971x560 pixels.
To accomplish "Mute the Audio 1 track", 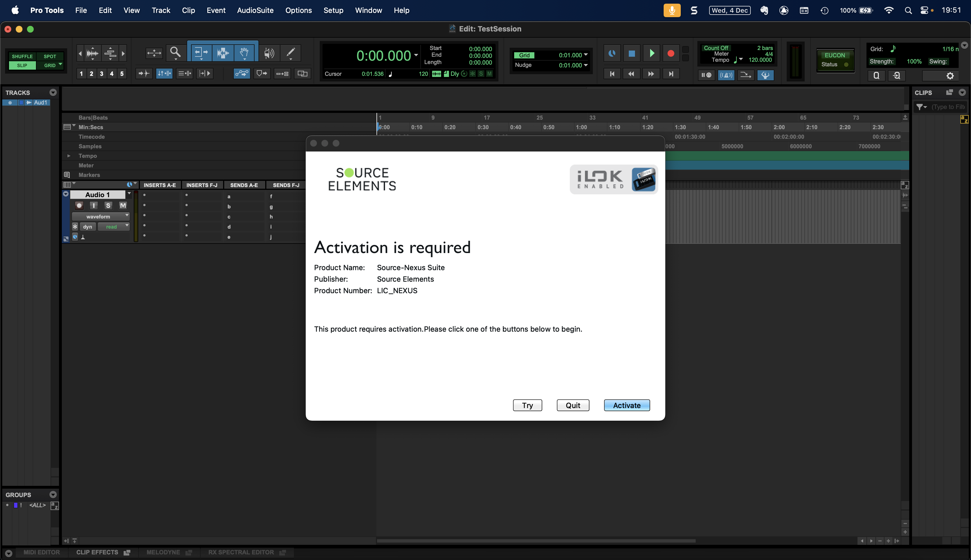I will click(x=123, y=205).
